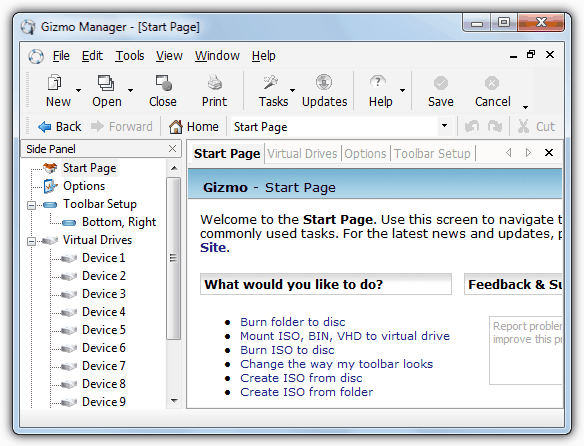This screenshot has height=446, width=584.
Task: Click Change the way my toolbar looks
Action: (337, 364)
